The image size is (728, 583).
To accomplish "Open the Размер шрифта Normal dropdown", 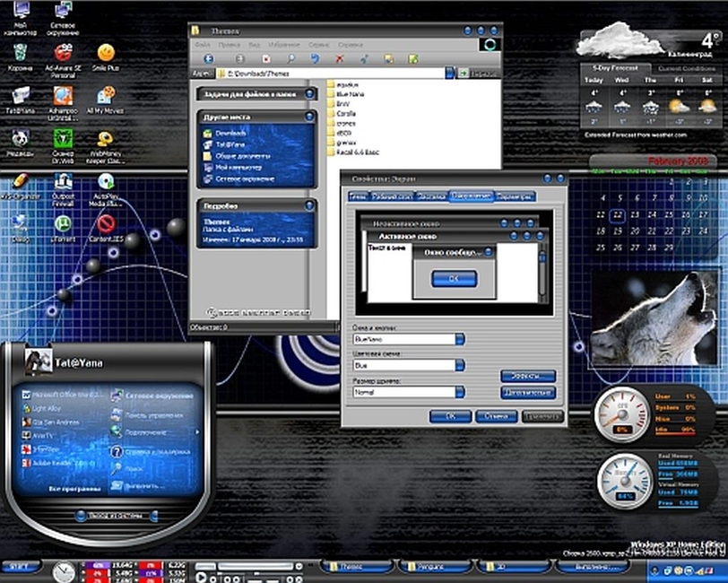I will pyautogui.click(x=460, y=392).
